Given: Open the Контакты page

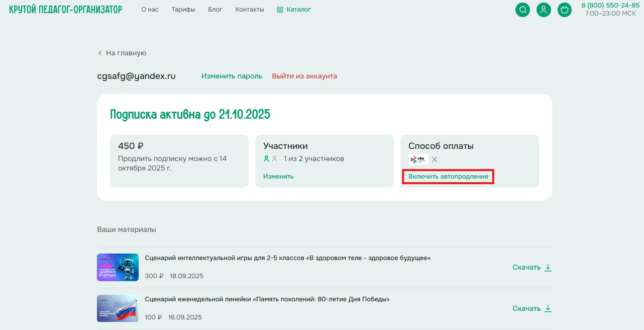Looking at the screenshot, I should coord(249,10).
